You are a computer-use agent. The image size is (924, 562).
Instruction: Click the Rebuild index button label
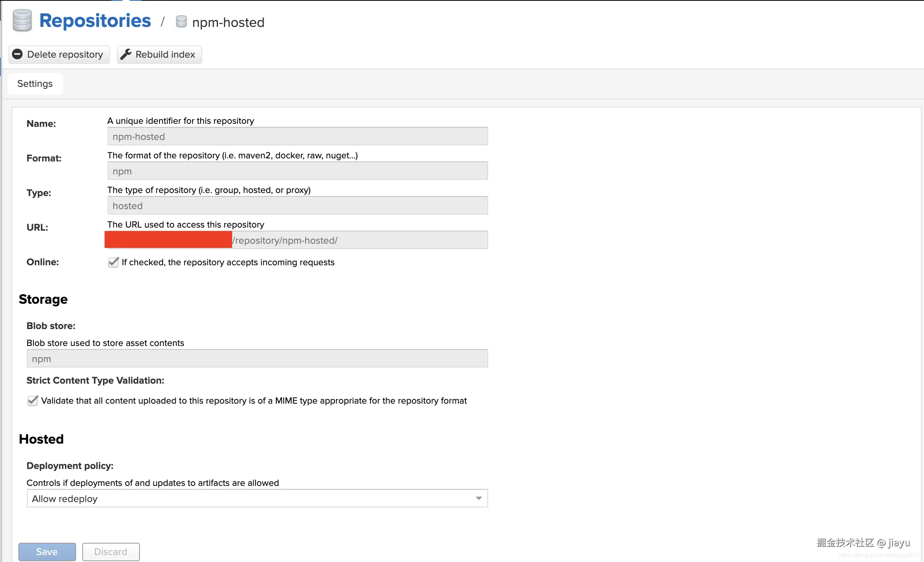tap(165, 55)
